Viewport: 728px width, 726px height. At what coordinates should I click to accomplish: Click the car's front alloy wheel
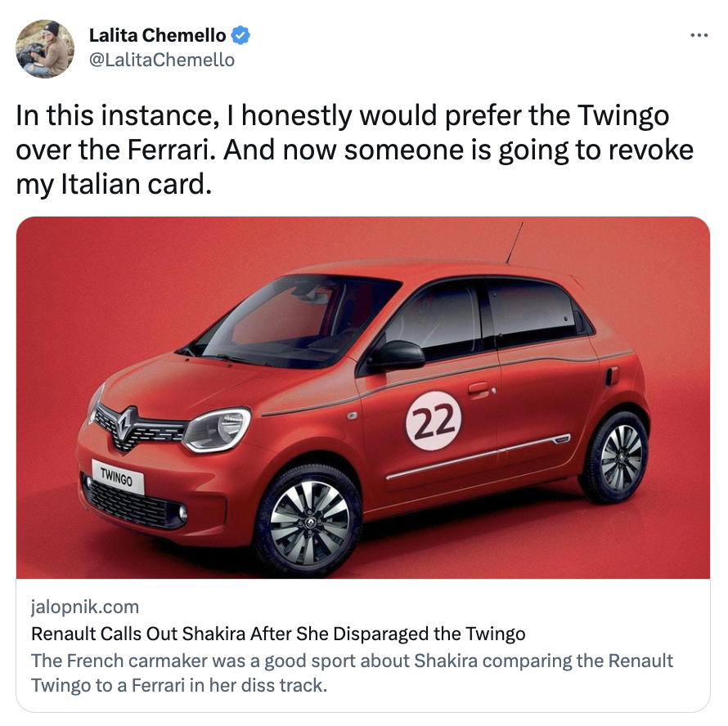308,522
